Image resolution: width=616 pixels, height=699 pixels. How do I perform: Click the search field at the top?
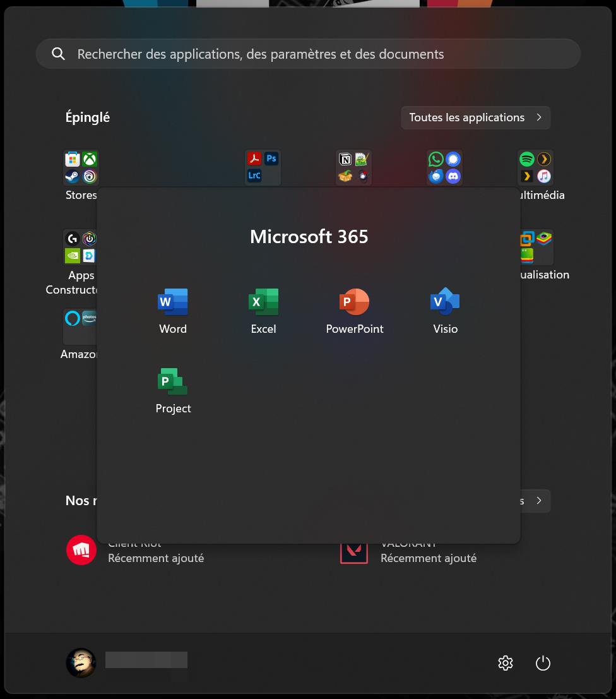tap(308, 54)
